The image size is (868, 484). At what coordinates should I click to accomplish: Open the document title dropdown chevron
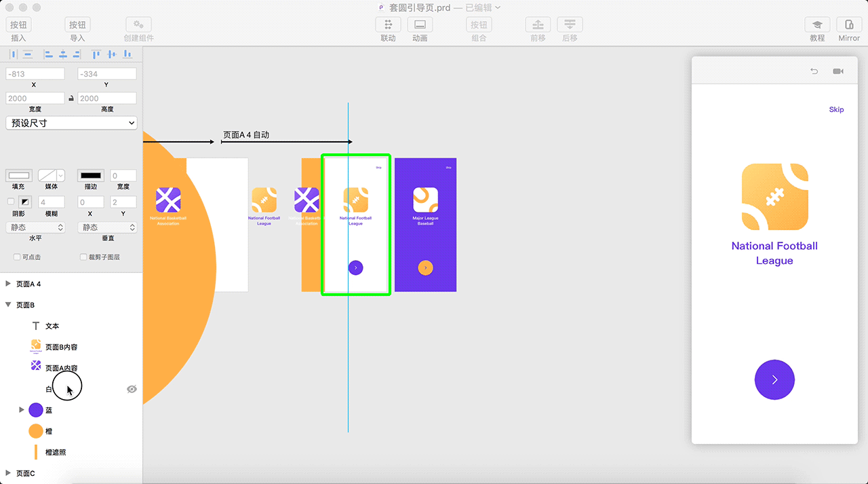(498, 7)
